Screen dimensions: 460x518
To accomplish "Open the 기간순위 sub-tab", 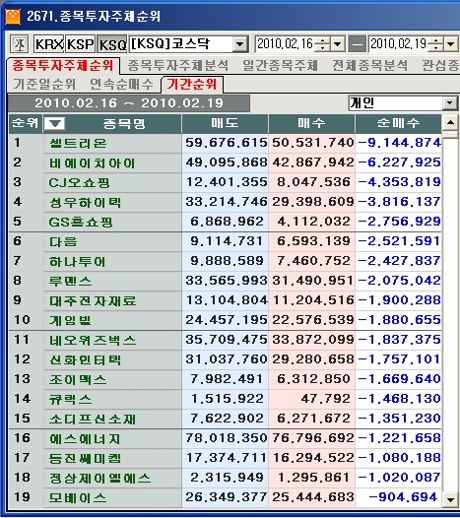I will click(x=192, y=84).
